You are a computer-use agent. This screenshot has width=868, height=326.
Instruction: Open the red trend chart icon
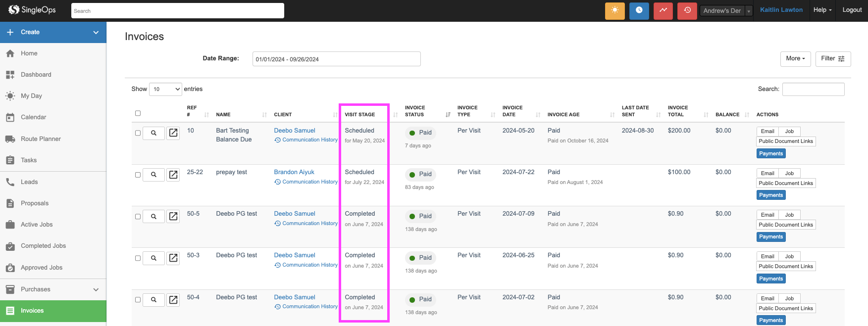tap(663, 10)
